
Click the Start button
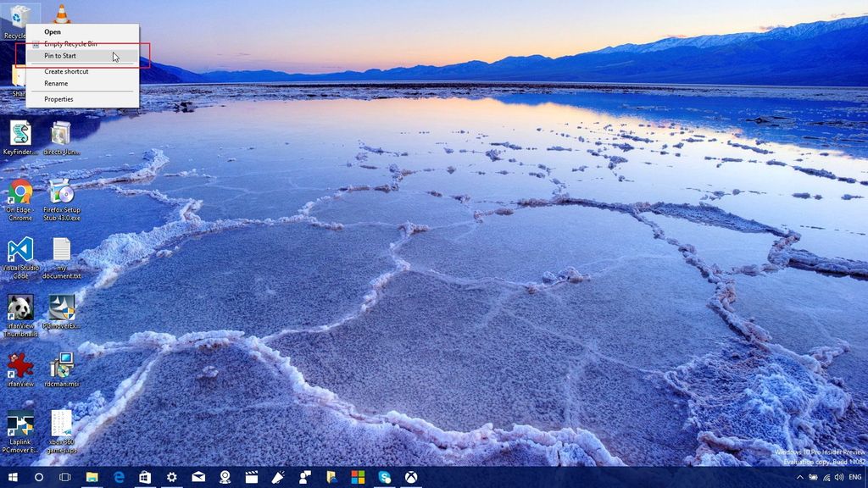coord(13,479)
